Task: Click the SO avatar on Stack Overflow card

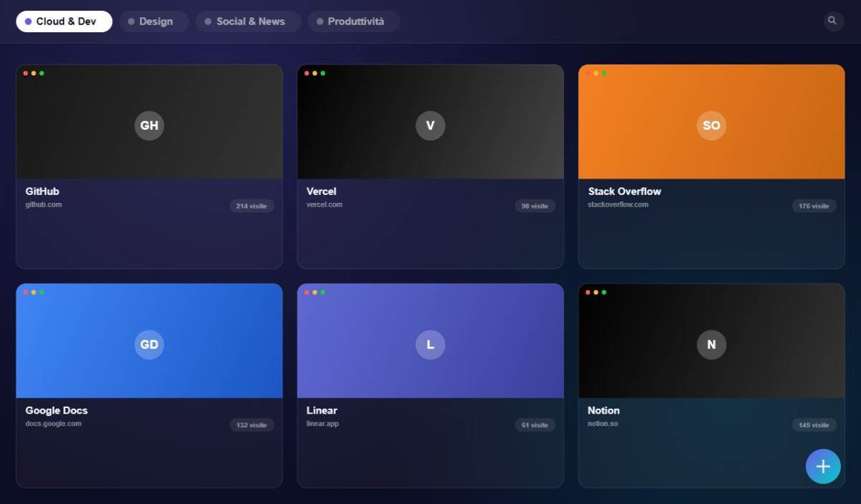Action: coord(712,125)
